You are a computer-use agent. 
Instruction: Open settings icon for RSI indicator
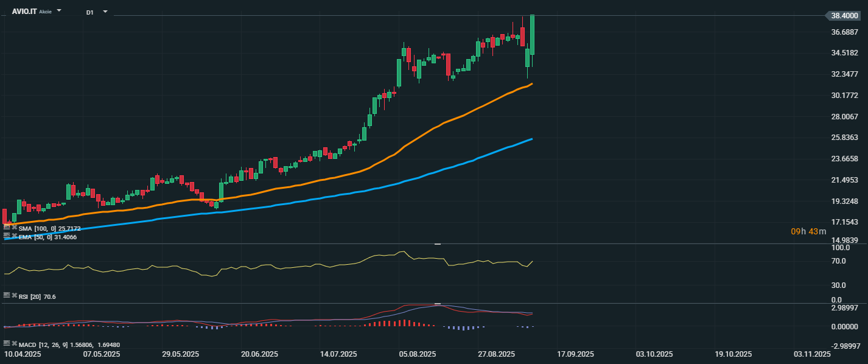tap(7, 295)
